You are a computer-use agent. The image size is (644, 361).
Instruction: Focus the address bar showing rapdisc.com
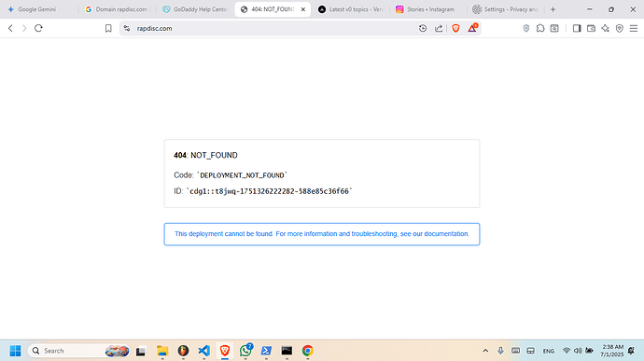[x=271, y=28]
